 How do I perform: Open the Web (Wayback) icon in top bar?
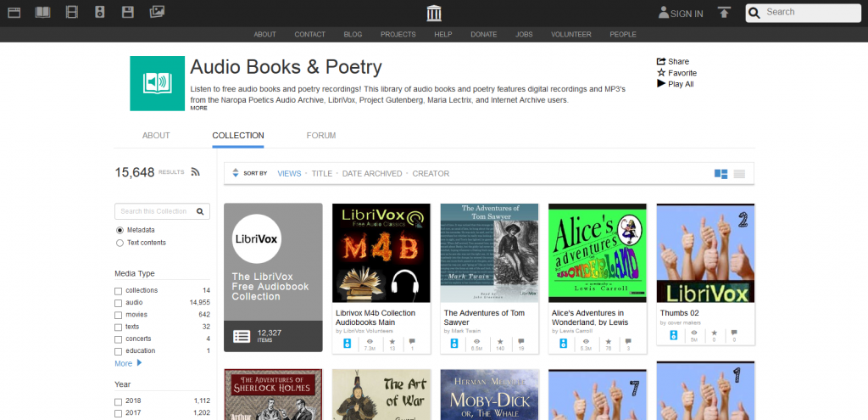click(14, 12)
